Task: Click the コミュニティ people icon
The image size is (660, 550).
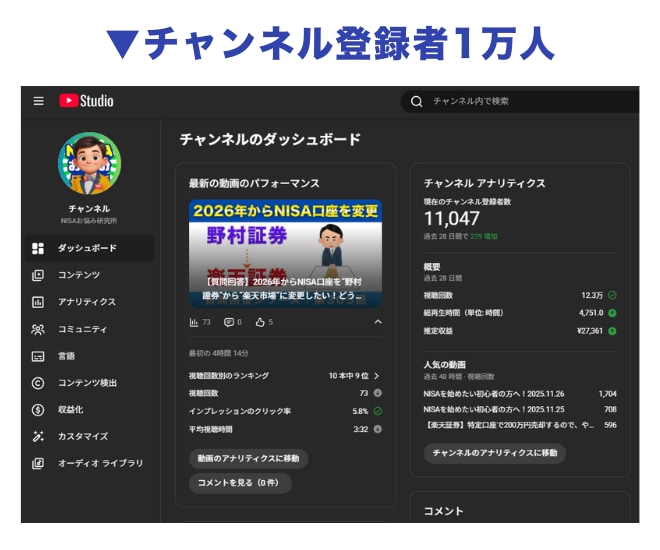Action: 38,329
